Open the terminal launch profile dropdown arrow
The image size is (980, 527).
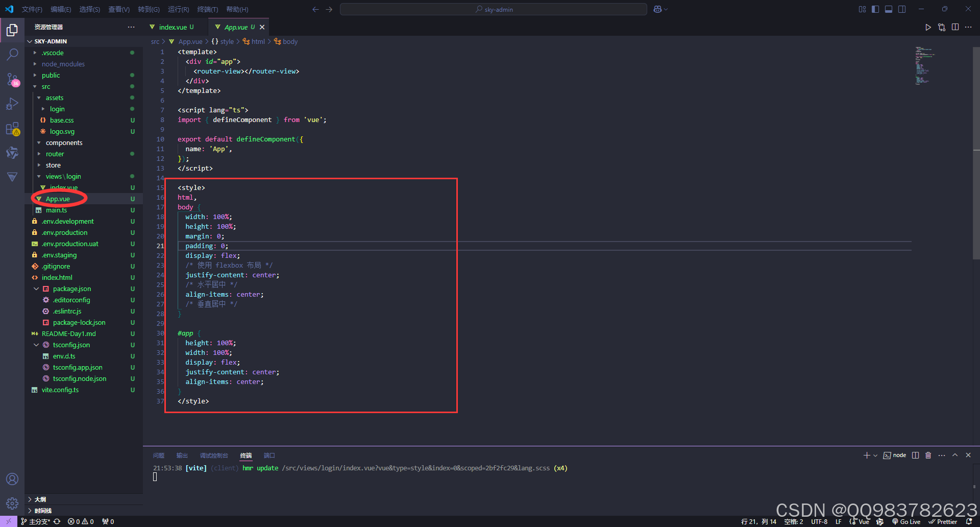point(875,455)
